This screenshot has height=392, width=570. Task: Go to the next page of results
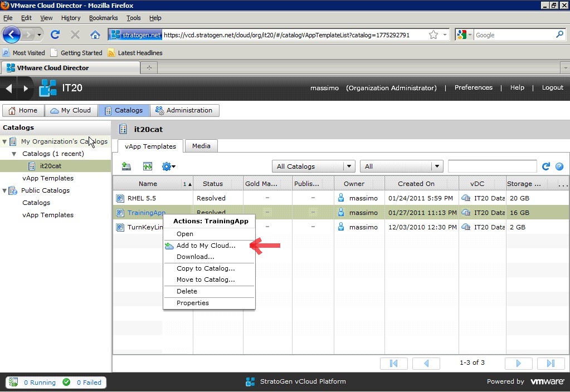click(x=519, y=363)
